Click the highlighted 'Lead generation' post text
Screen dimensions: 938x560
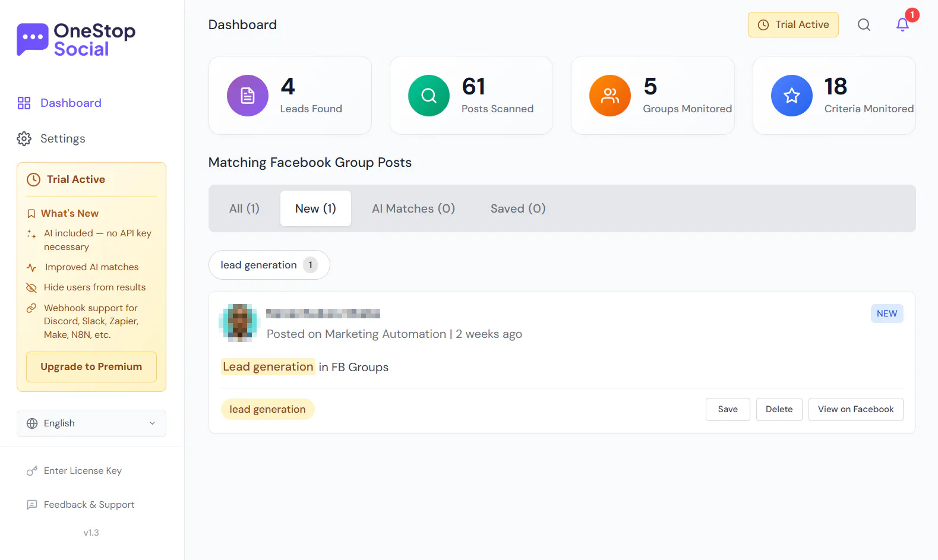click(x=268, y=367)
